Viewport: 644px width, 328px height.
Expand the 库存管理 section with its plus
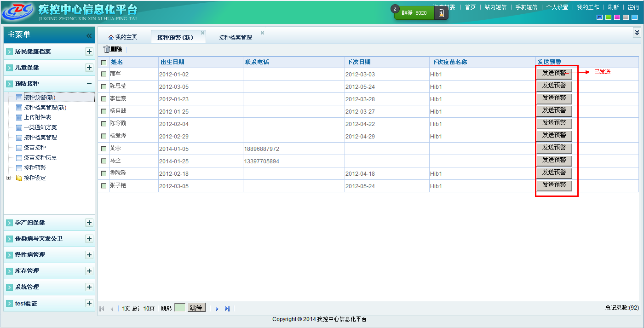(89, 271)
